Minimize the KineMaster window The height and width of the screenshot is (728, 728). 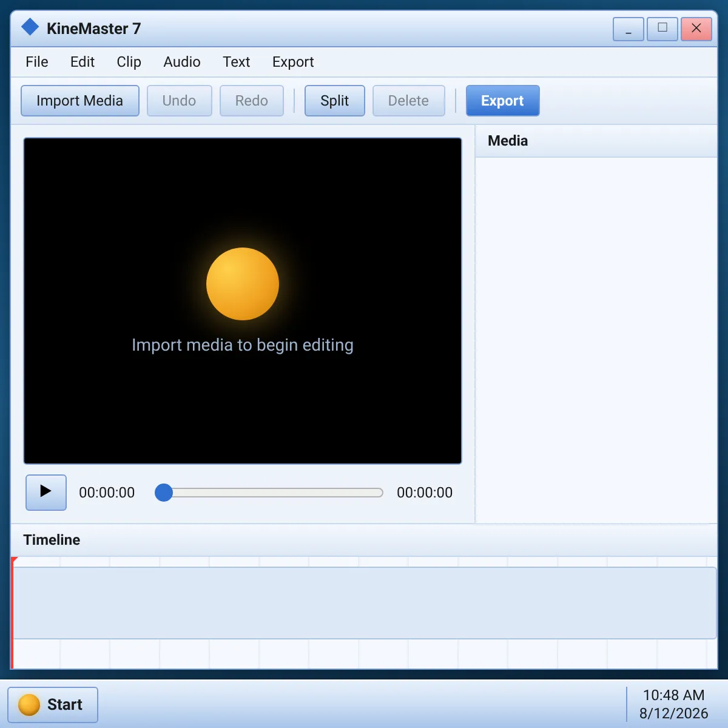(x=629, y=29)
